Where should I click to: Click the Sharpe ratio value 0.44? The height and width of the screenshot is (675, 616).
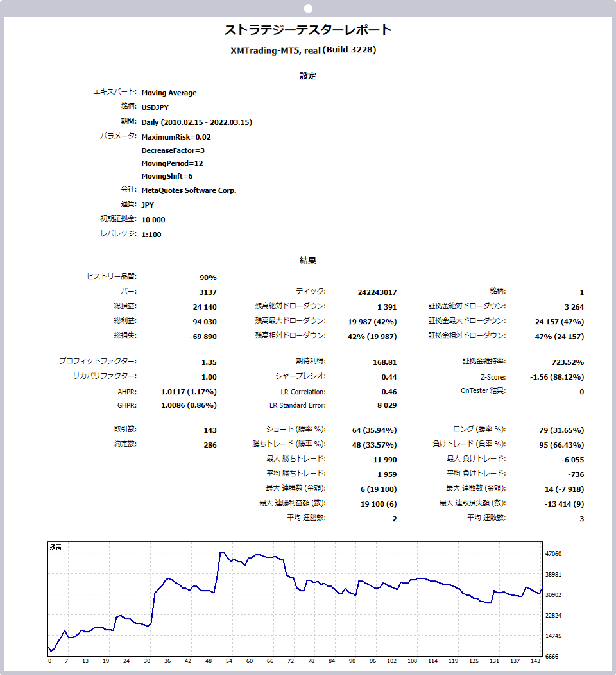pyautogui.click(x=389, y=377)
